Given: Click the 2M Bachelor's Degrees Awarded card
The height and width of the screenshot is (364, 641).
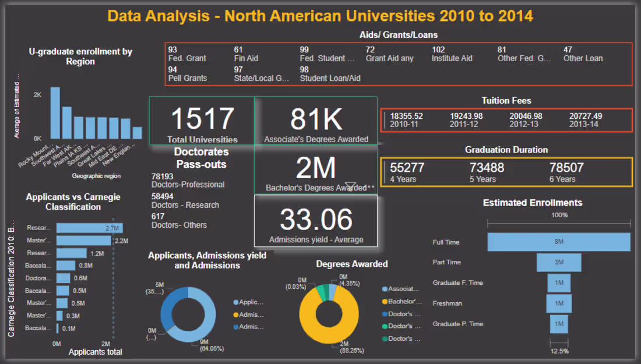Looking at the screenshot, I should (x=315, y=168).
